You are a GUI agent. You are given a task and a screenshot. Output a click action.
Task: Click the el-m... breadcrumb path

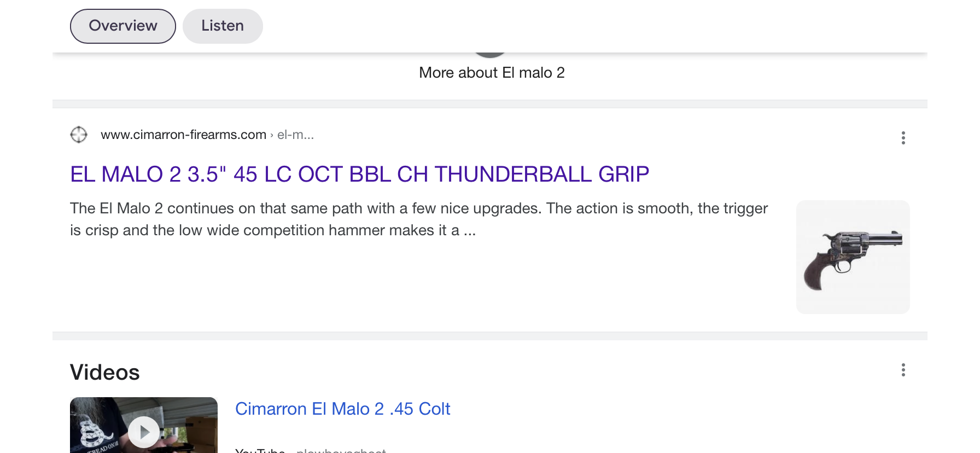click(x=295, y=135)
